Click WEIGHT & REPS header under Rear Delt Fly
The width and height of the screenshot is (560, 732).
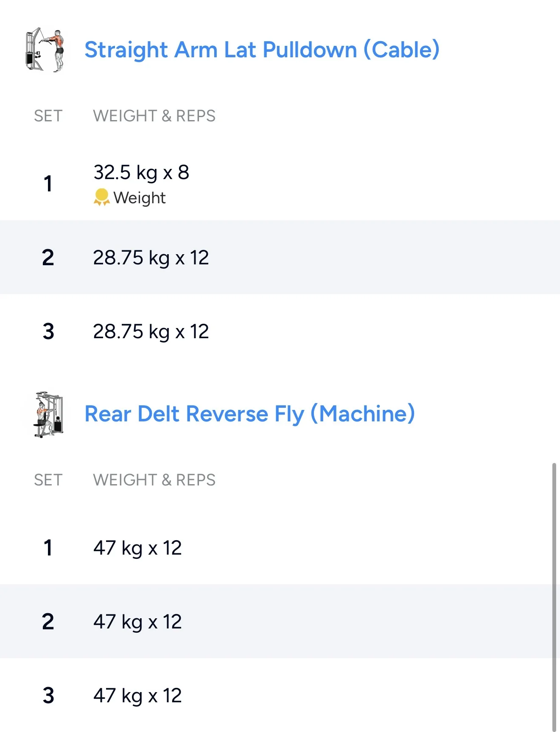pyautogui.click(x=154, y=480)
